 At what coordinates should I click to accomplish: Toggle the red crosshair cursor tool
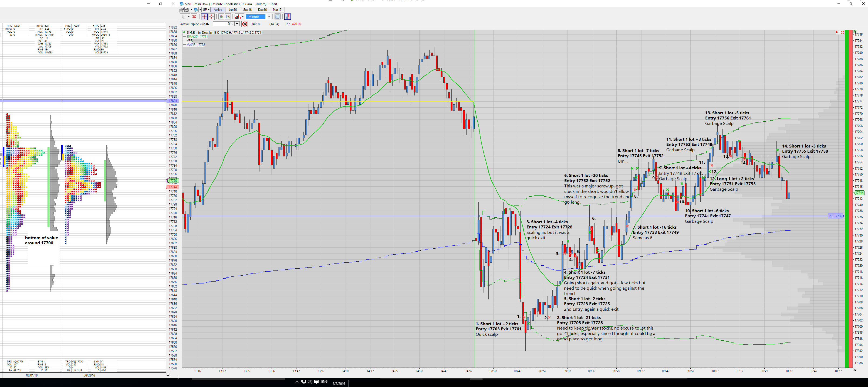pos(204,17)
